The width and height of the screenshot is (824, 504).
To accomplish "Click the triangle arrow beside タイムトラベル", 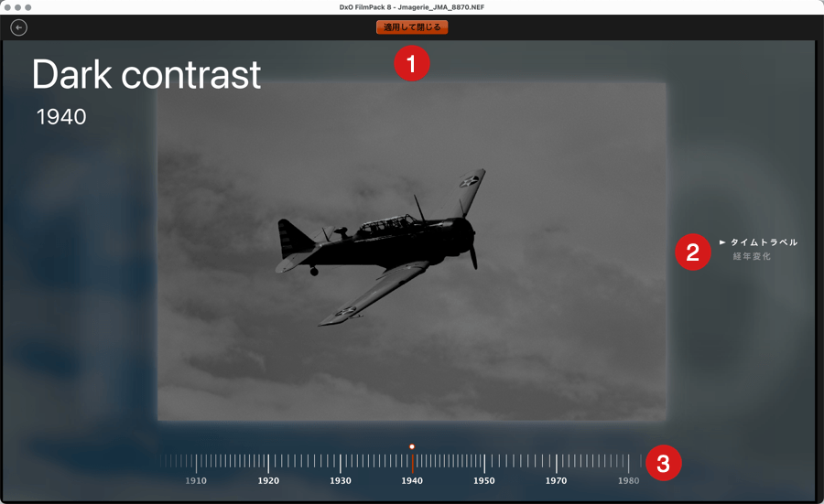I will 722,242.
